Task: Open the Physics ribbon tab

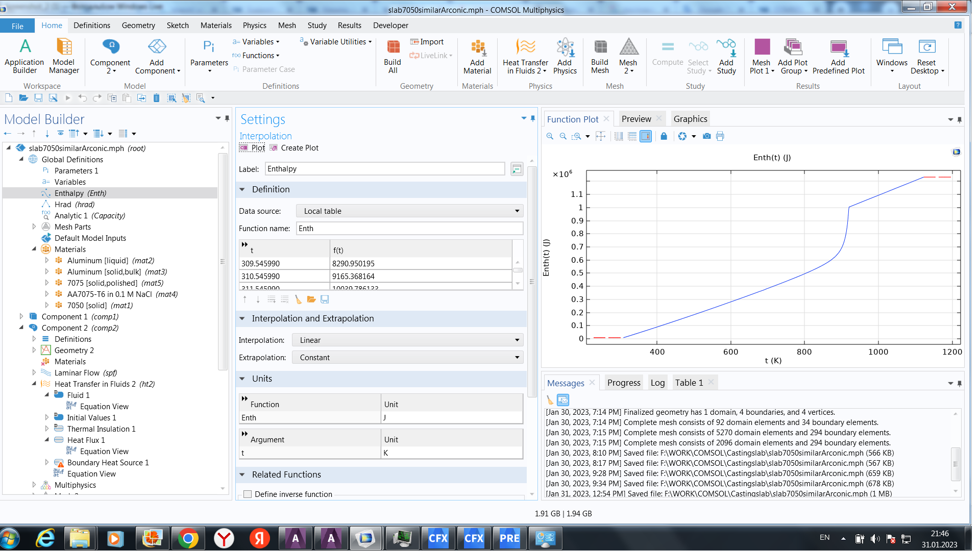Action: (x=254, y=26)
